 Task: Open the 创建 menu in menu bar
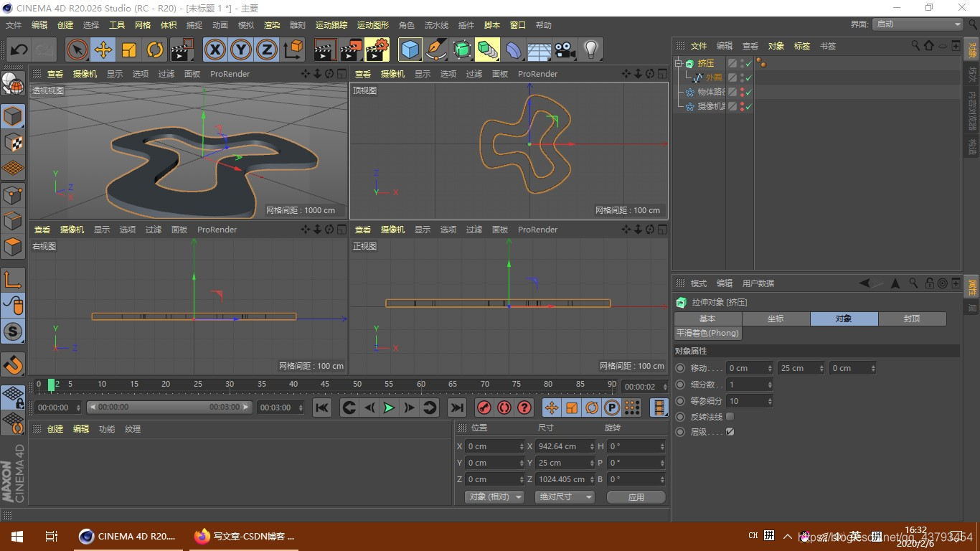click(65, 25)
